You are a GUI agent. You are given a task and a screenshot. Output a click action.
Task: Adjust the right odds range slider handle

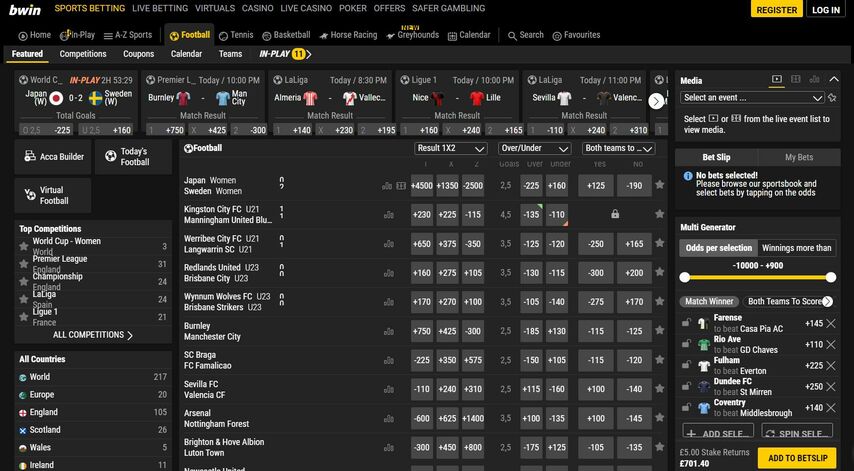point(831,277)
